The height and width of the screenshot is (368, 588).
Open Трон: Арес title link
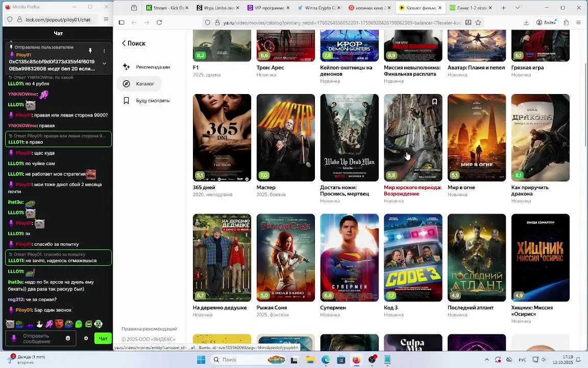(x=270, y=67)
